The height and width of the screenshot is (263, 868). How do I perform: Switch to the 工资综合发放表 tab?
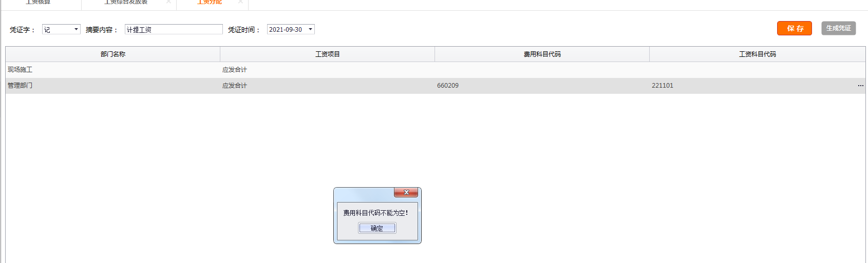click(x=126, y=3)
